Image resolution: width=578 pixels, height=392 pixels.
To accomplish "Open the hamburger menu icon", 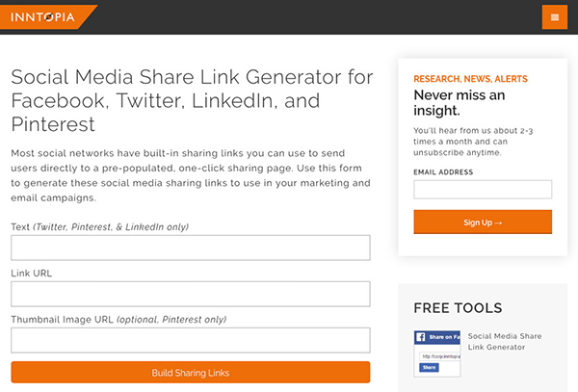I will (x=555, y=17).
